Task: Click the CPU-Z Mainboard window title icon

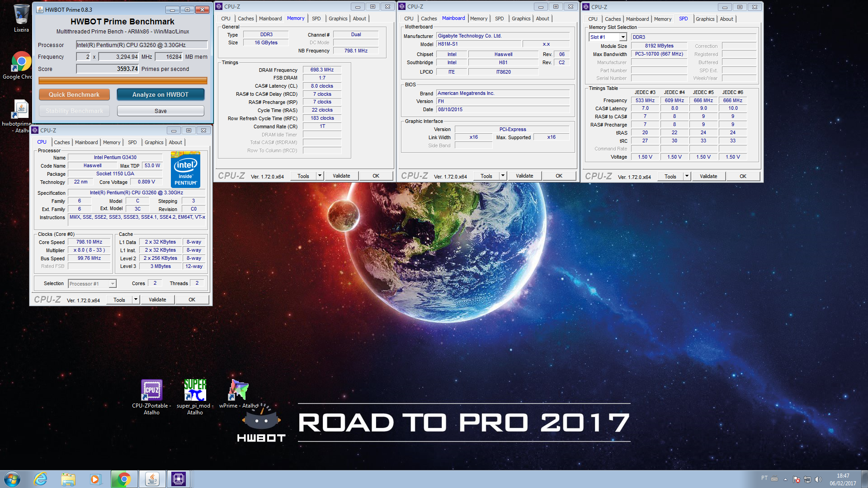Action: coord(402,6)
